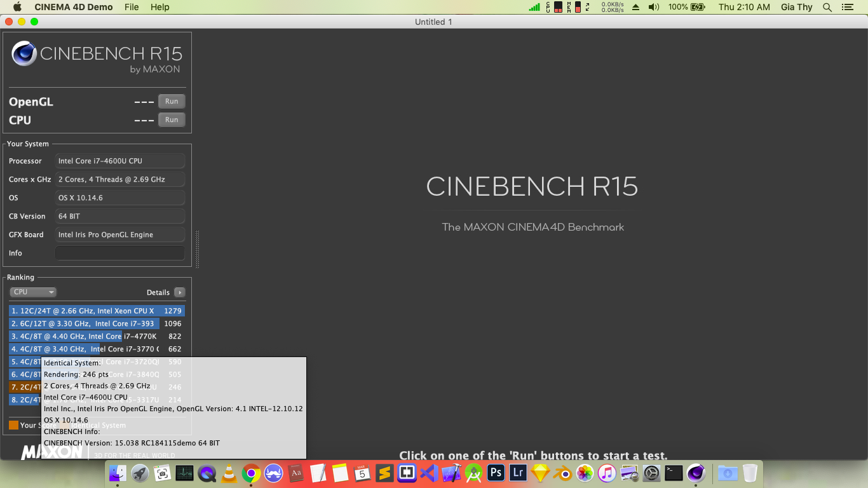Open Xcode from the dock

[451, 473]
